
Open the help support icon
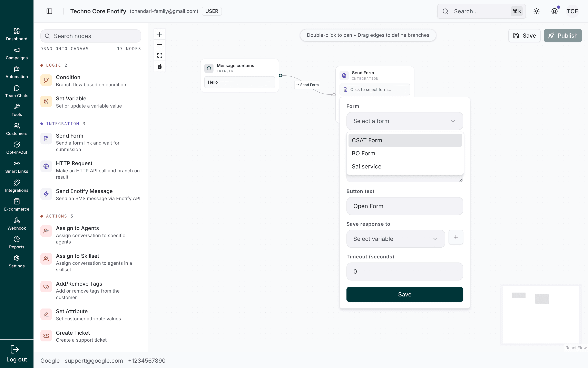(x=555, y=11)
